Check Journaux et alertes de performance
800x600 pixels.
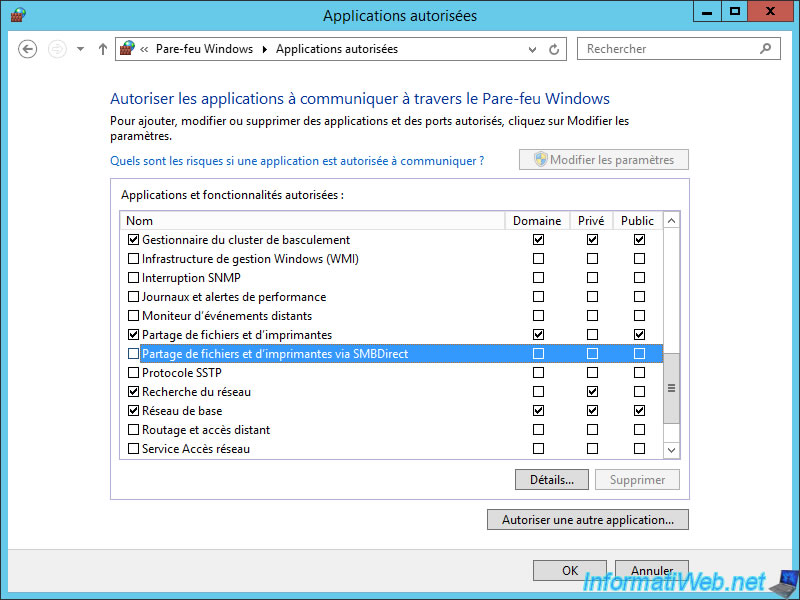pos(133,296)
